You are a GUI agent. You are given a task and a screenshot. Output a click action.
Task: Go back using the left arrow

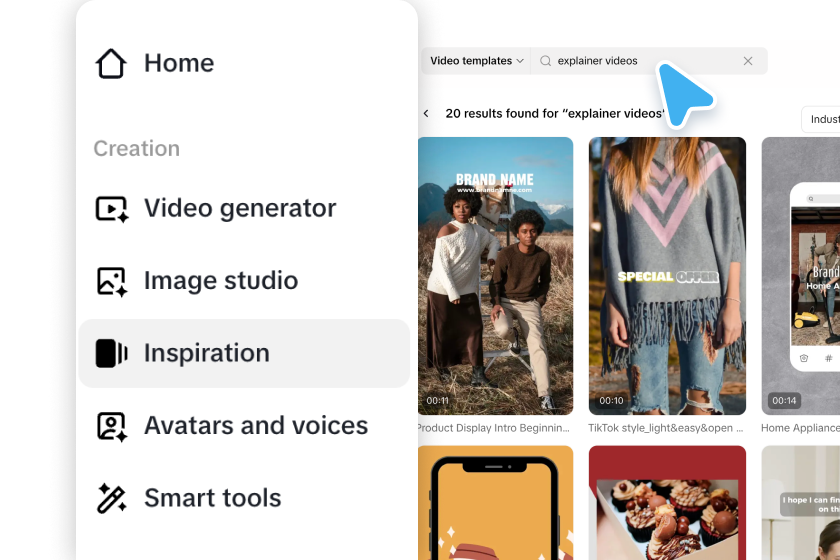[x=426, y=114]
